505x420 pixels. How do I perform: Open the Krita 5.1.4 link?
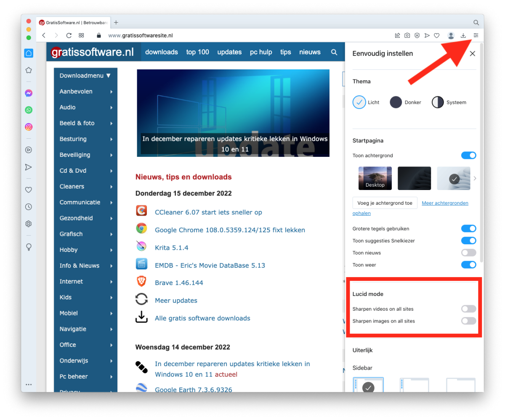coord(172,248)
